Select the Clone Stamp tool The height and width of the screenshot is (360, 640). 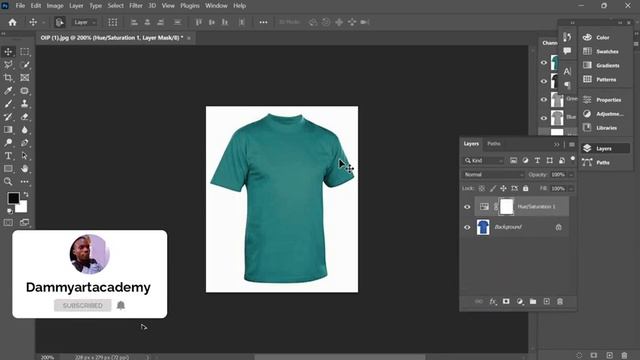click(24, 104)
